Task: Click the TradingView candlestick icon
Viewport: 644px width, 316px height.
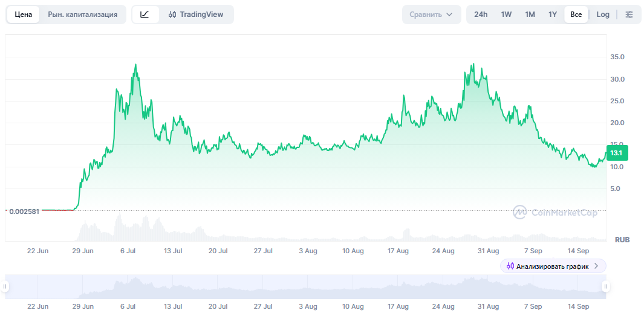Action: coord(172,15)
